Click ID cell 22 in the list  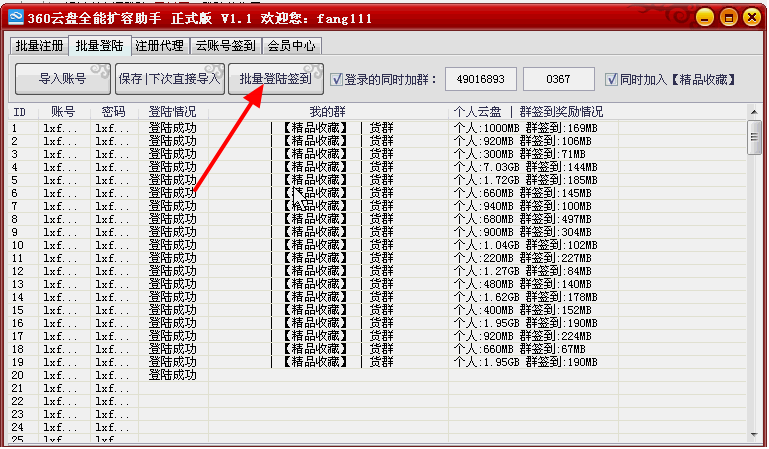[18, 401]
